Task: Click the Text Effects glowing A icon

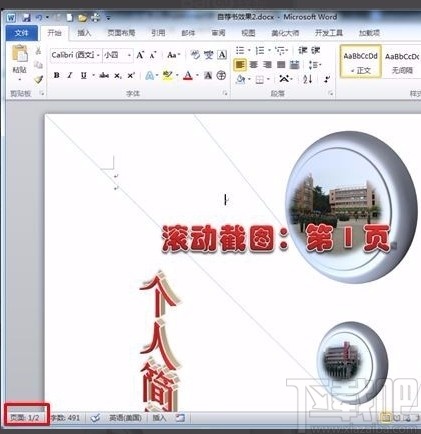Action: coord(149,76)
